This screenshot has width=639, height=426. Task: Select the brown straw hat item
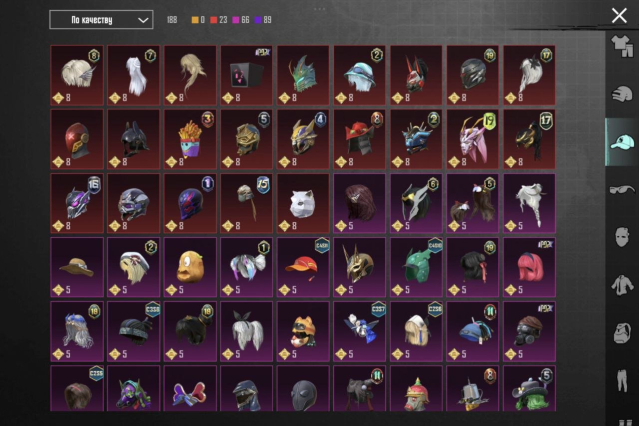click(77, 267)
